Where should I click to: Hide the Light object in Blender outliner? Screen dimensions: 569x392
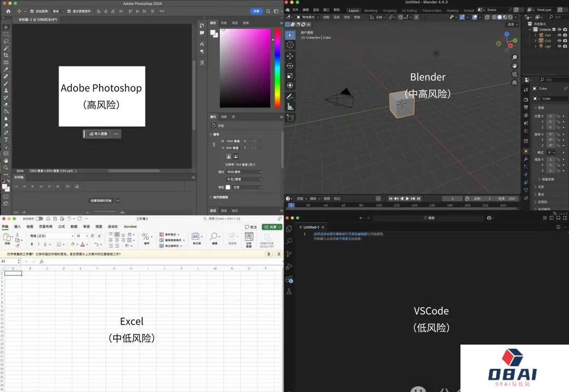click(x=559, y=46)
